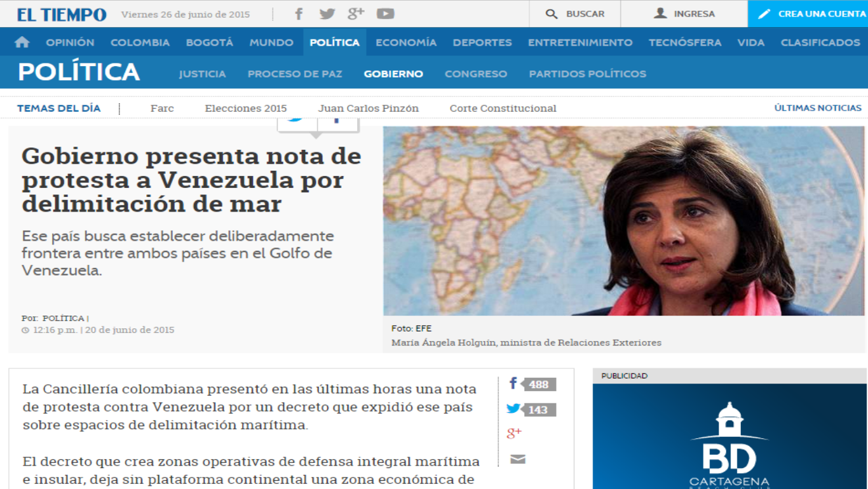868x489 pixels.
Task: Click the header date Viernes 26 de junio
Action: 186,14
